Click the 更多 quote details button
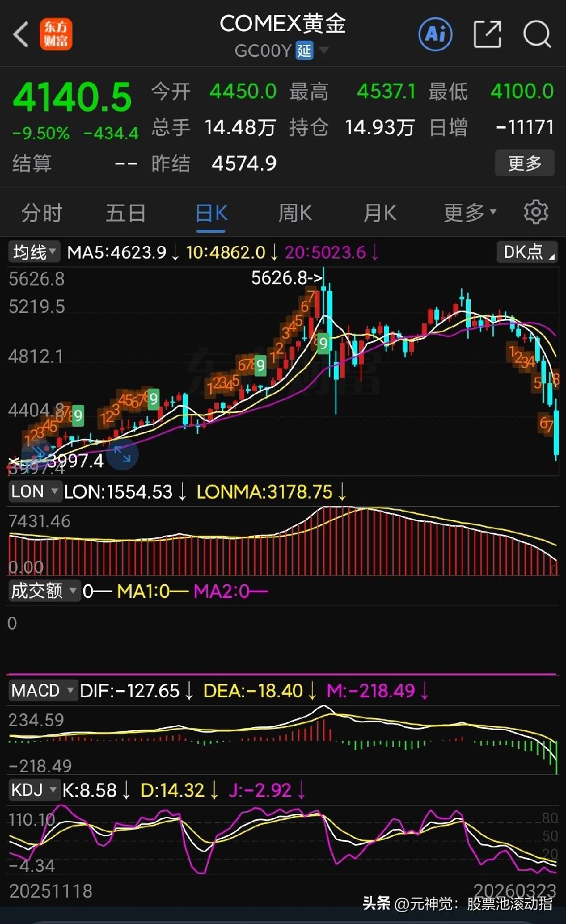The image size is (566, 924). (x=525, y=163)
